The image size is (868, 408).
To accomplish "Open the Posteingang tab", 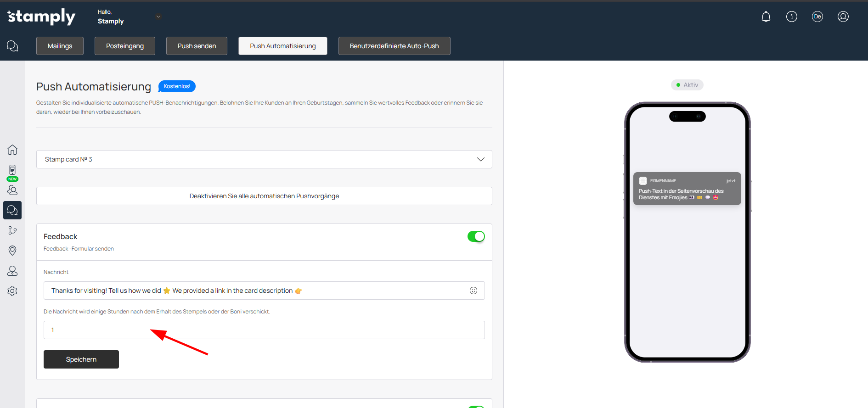I will [x=125, y=46].
